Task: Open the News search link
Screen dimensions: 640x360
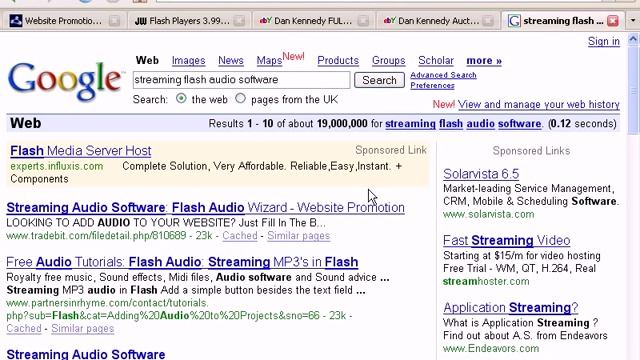Action: [231, 60]
